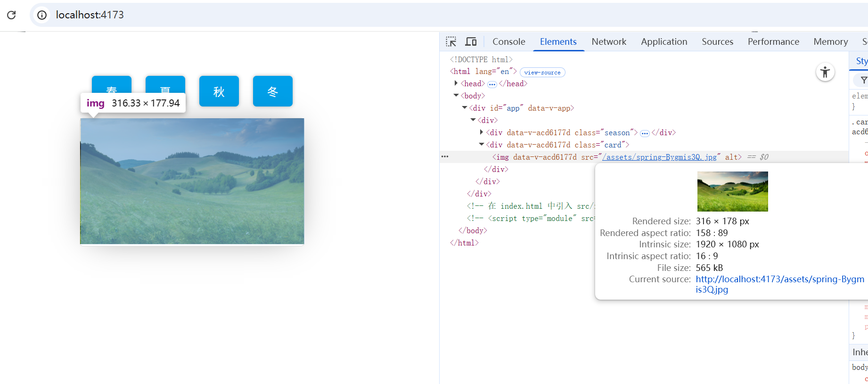Click the 冬 season button
This screenshot has width=868, height=384.
273,91
